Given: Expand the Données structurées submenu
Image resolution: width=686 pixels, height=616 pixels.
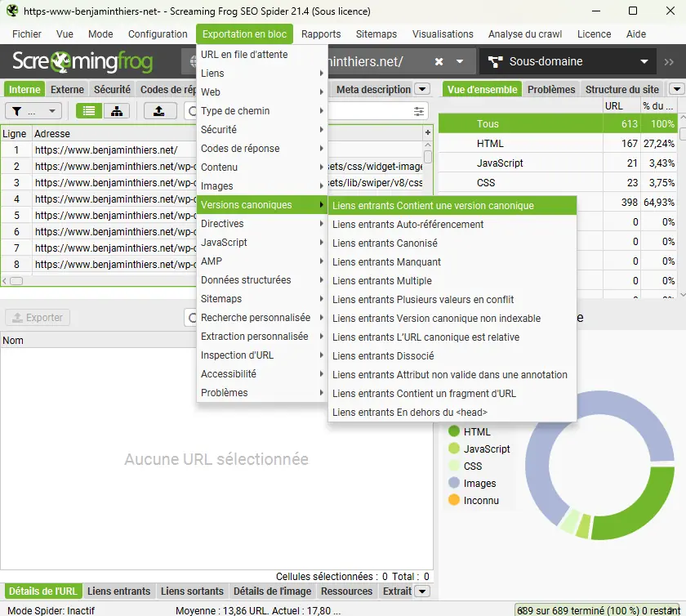Looking at the screenshot, I should click(x=261, y=280).
